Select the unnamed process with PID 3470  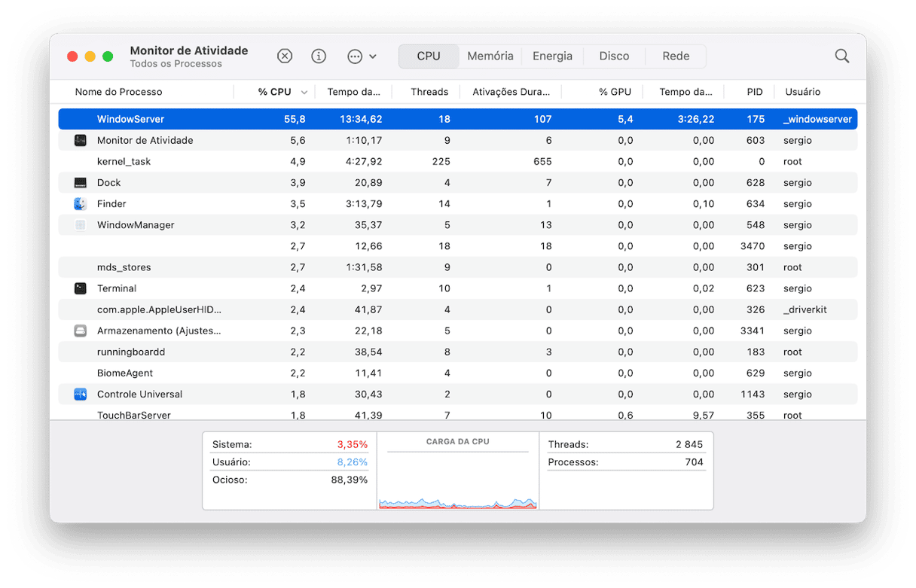458,246
